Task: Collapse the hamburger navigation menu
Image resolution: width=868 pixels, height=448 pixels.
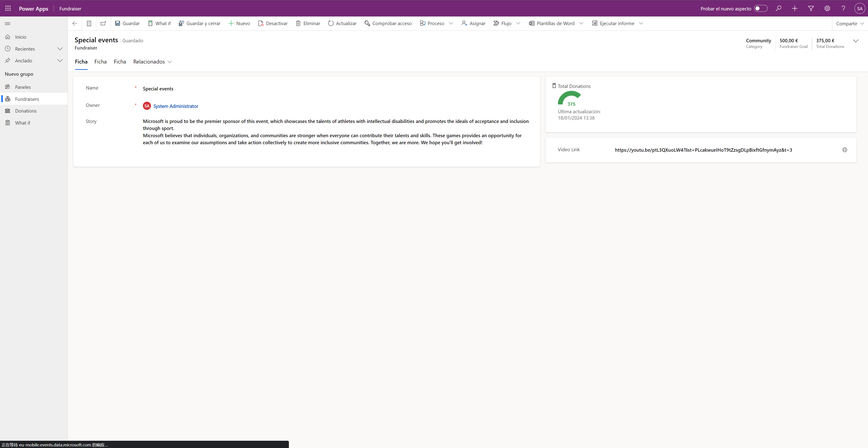Action: click(7, 23)
